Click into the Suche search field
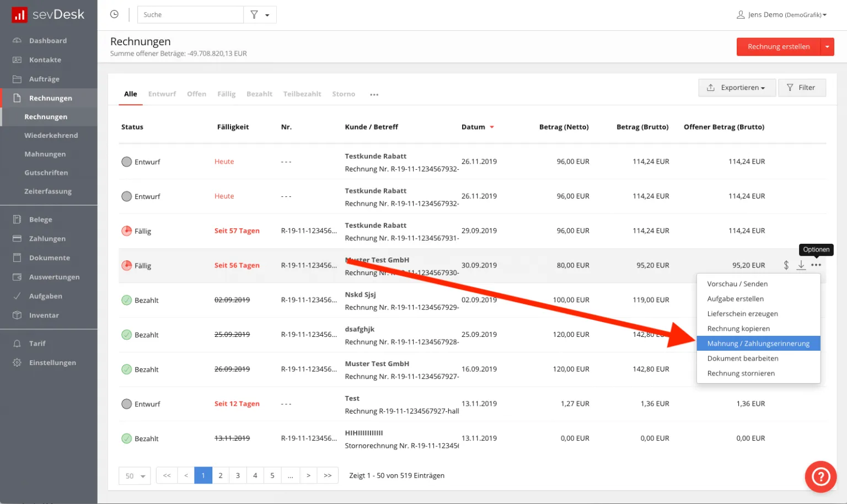The height and width of the screenshot is (504, 847). tap(190, 15)
